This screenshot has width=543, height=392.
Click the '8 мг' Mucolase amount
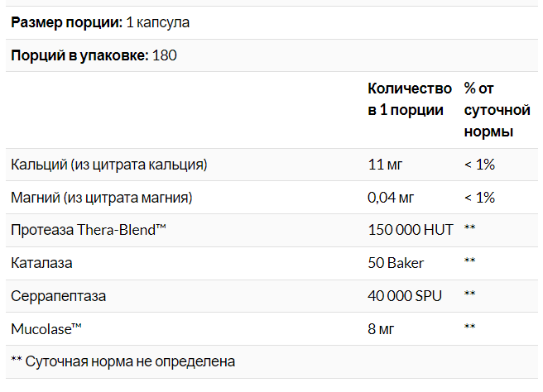[381, 328]
